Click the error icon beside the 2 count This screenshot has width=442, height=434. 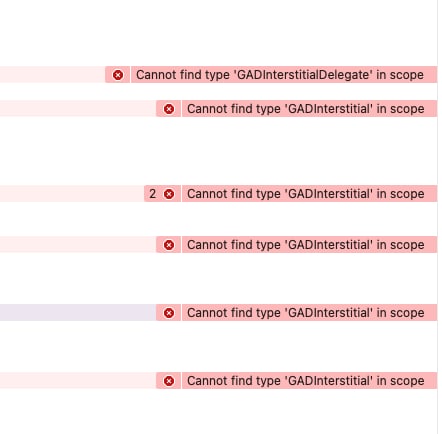pyautogui.click(x=169, y=194)
